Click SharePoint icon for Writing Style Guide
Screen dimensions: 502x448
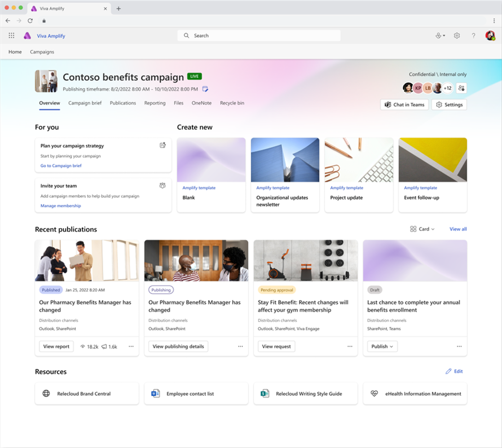pyautogui.click(x=265, y=393)
